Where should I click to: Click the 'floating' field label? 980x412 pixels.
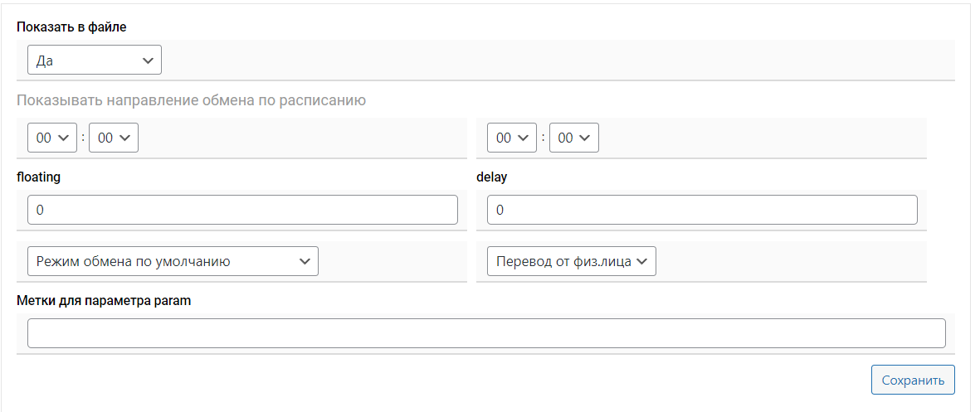point(38,177)
